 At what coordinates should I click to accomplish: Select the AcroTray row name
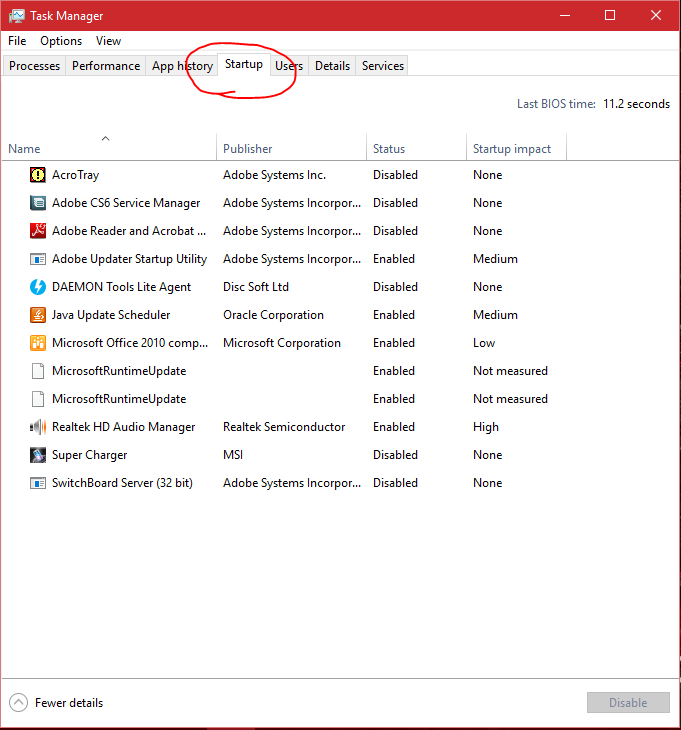75,175
